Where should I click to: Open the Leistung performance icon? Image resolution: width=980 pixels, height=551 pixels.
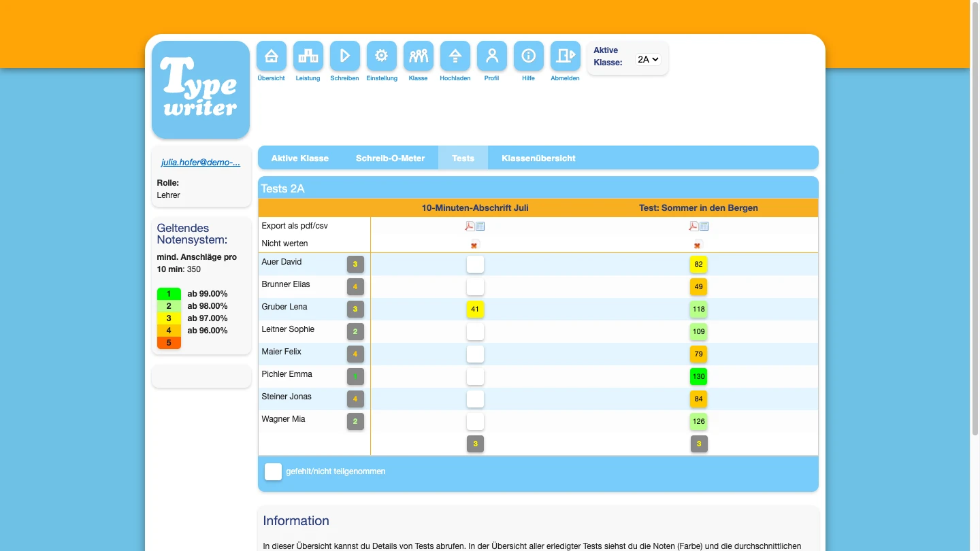point(308,56)
